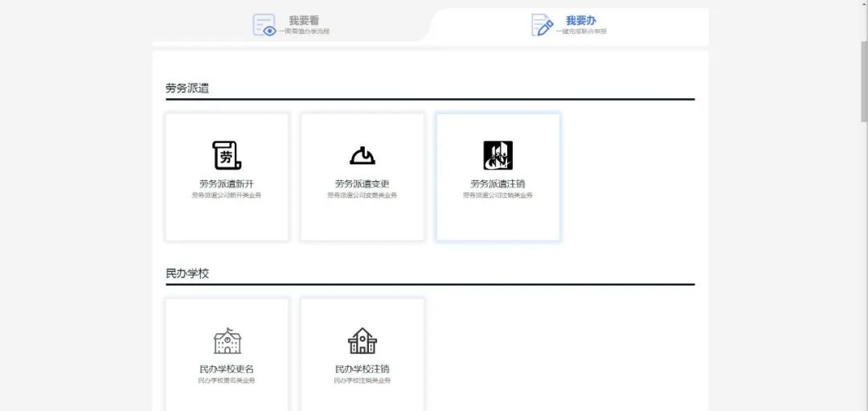Viewport: 868px width, 411px height.
Task: Click the 民办学校注销 title text
Action: (x=362, y=369)
